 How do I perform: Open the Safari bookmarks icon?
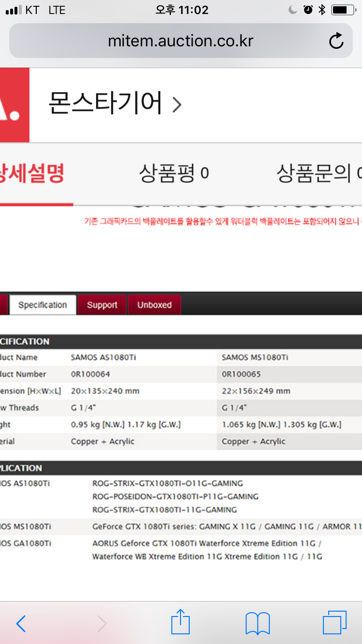(258, 624)
